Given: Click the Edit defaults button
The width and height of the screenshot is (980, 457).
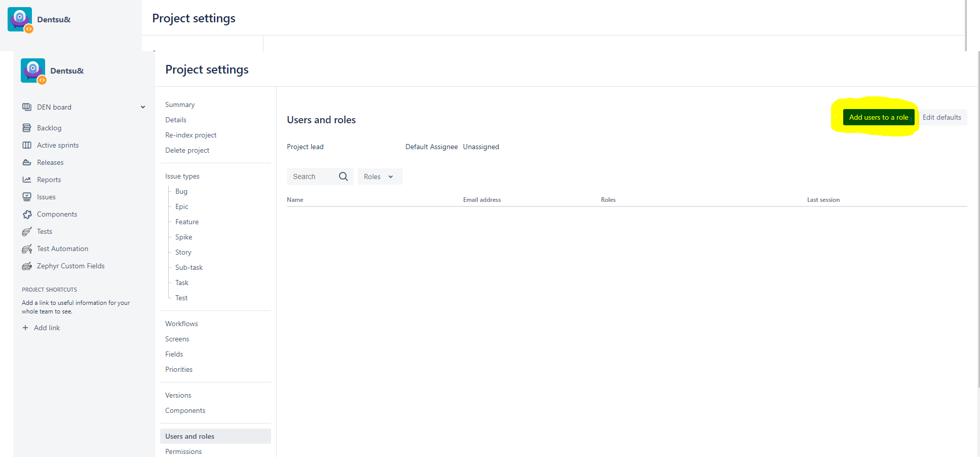Looking at the screenshot, I should pos(941,117).
